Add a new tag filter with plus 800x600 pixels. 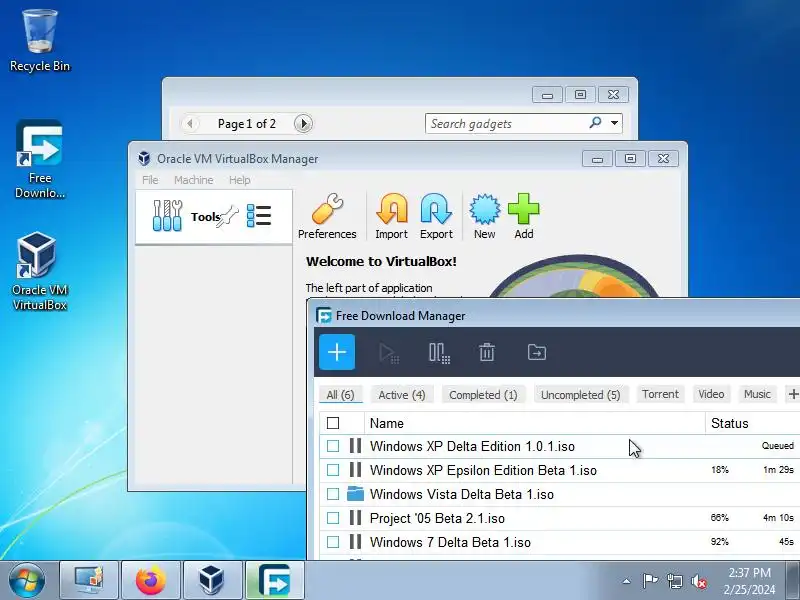coord(793,394)
